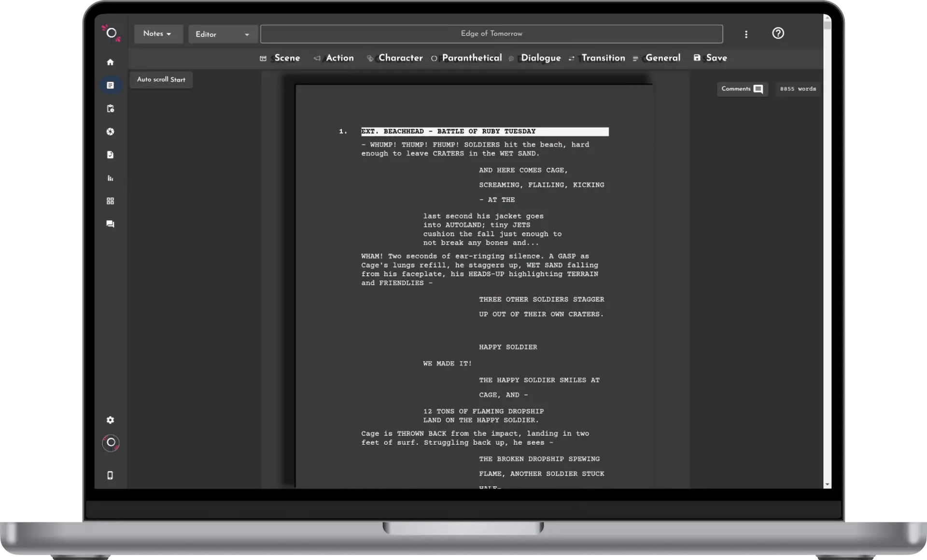Open the apps grid icon in sidebar
Screen dimensions: 927x560
point(110,201)
